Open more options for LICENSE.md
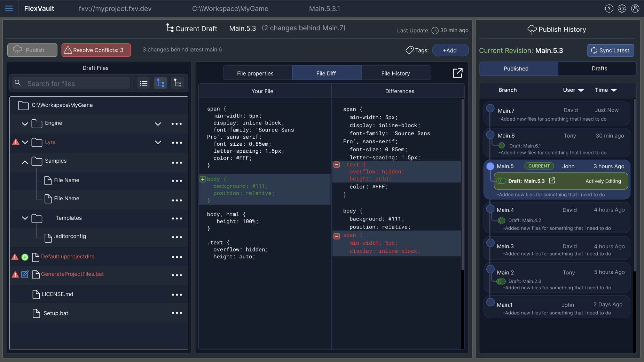 (176, 295)
